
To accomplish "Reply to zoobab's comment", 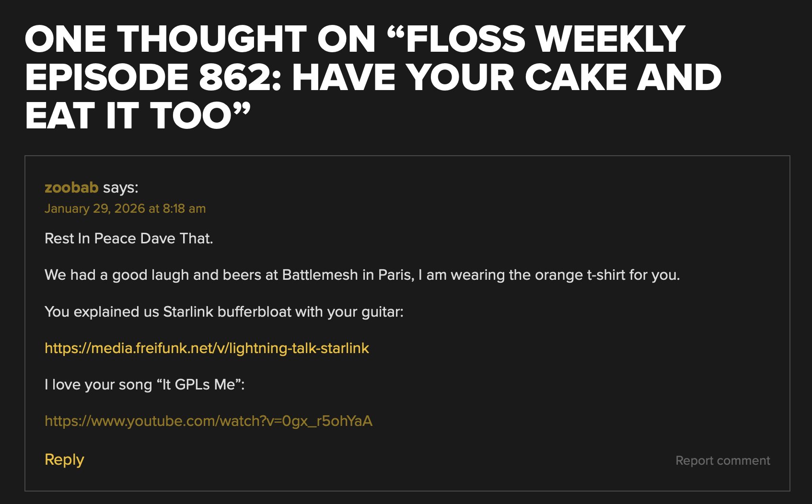I will tap(64, 459).
